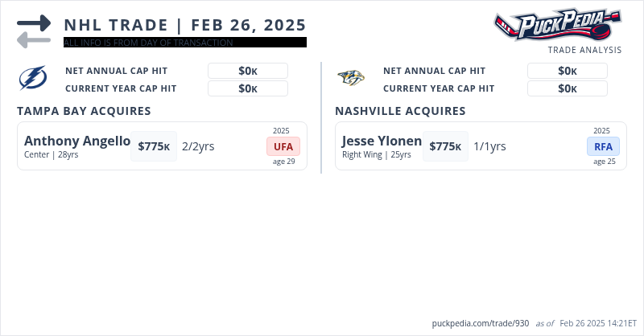Click Tampa Bay current year cap hit value
Screen dimensions: 644x336
coord(248,88)
